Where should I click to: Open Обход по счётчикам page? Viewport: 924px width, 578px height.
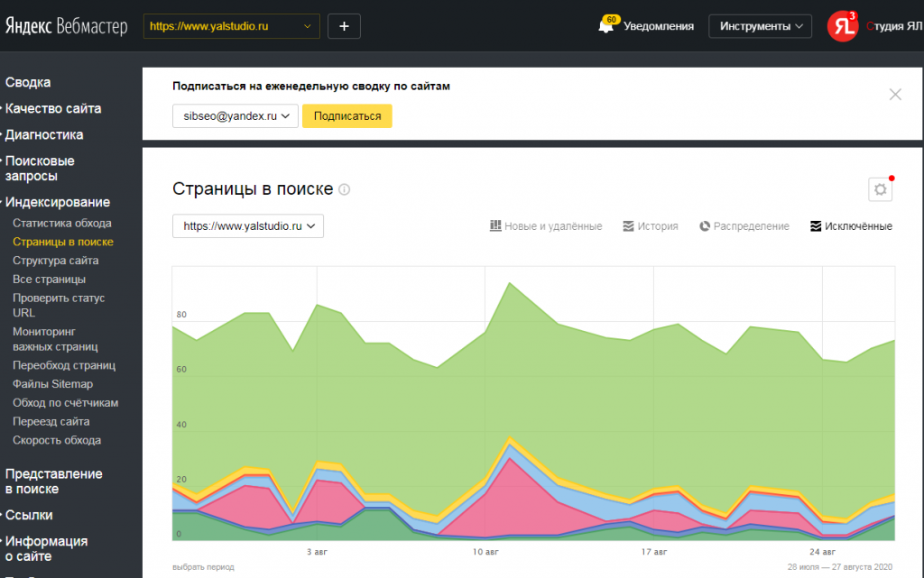click(65, 403)
